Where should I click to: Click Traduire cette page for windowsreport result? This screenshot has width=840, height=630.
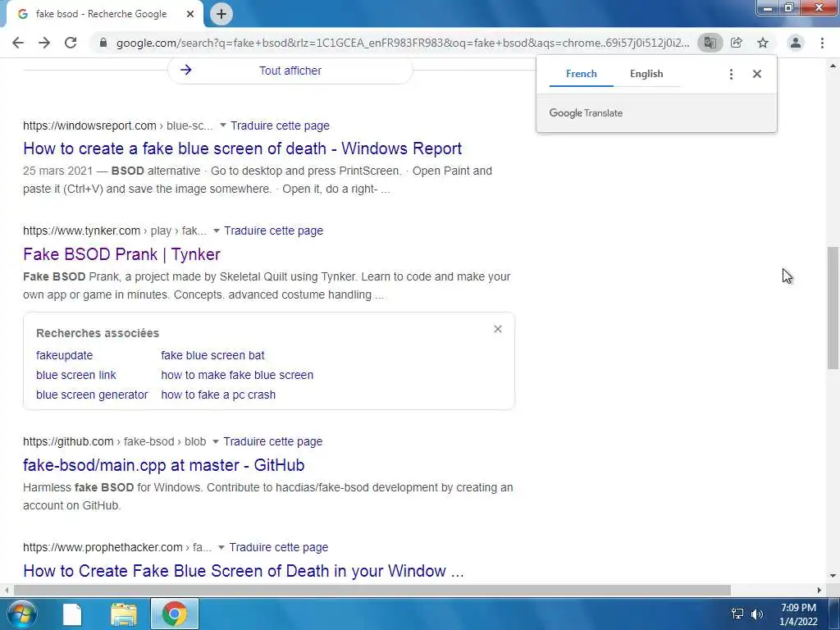coord(281,126)
